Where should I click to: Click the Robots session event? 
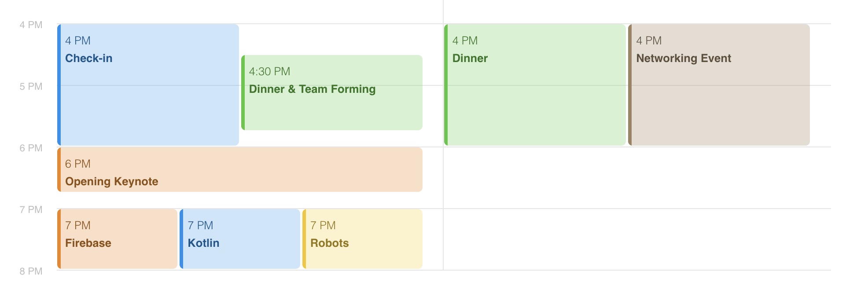(362, 239)
